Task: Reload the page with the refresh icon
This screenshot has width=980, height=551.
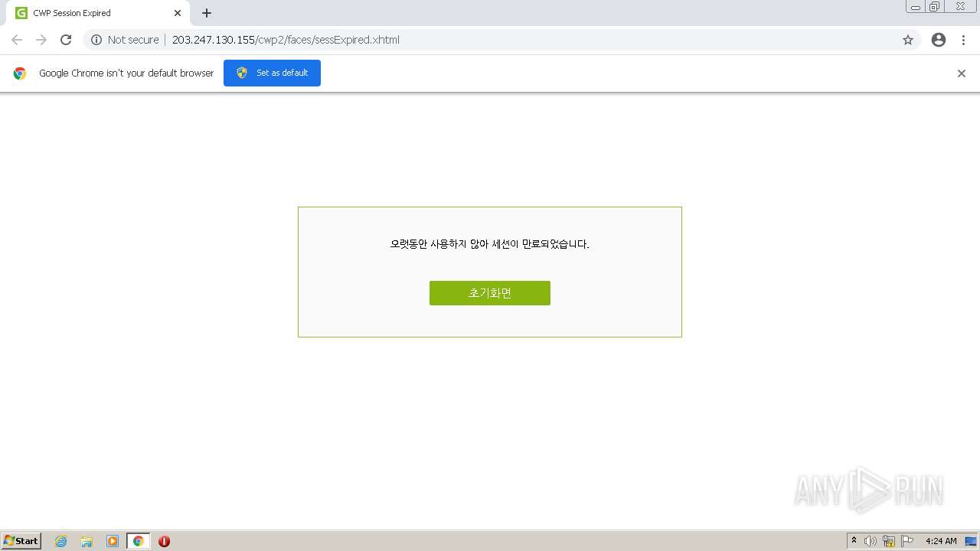Action: click(66, 40)
